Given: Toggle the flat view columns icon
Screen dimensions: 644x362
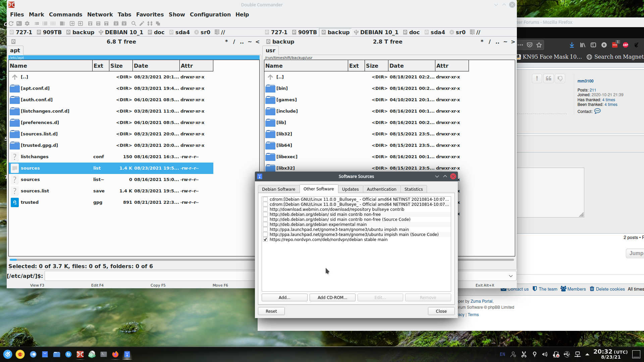Looking at the screenshot, I should tap(62, 23).
